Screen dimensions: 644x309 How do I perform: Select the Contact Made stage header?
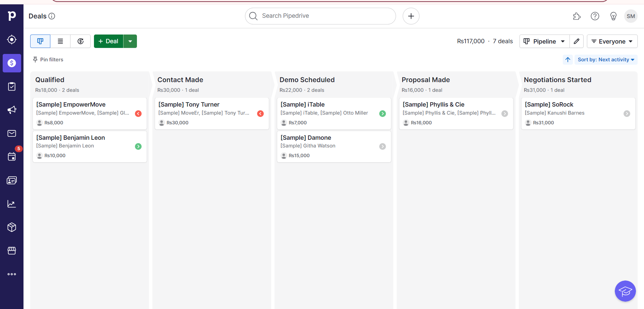point(180,80)
